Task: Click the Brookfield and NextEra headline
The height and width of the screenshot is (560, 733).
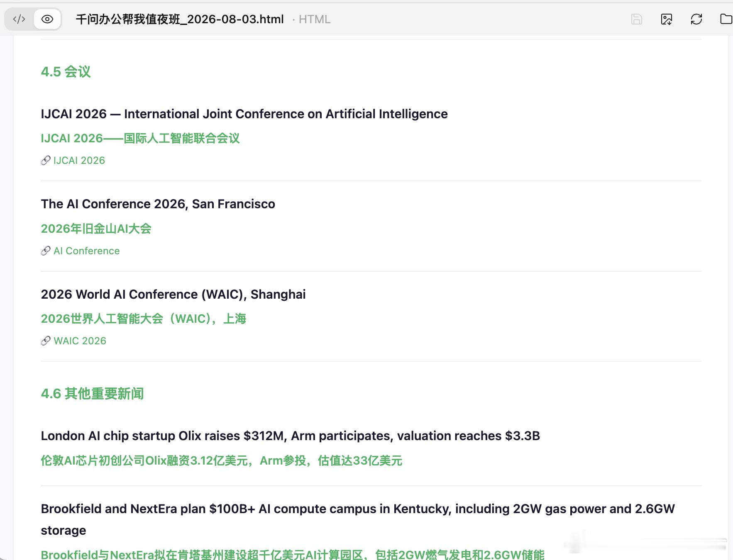Action: 358,520
